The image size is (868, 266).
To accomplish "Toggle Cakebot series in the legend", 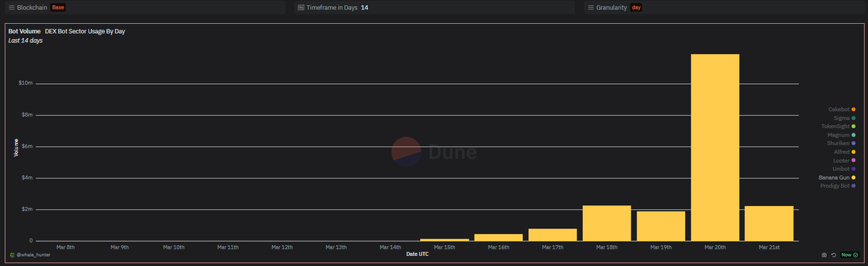I will click(x=841, y=109).
